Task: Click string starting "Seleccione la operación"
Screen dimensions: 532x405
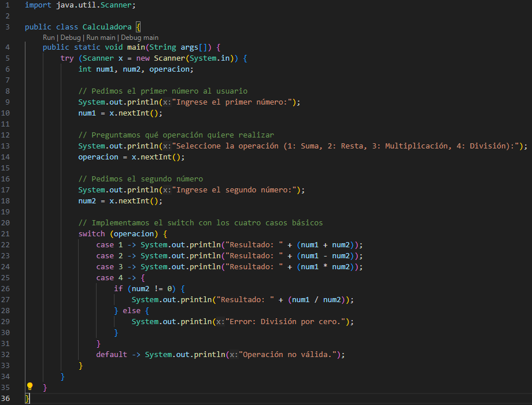Action: [345, 146]
